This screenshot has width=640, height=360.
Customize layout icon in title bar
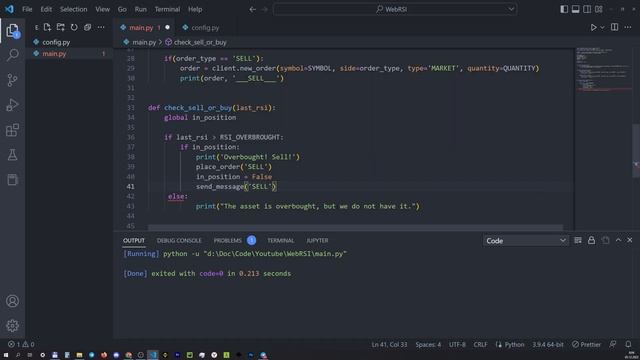click(x=599, y=9)
